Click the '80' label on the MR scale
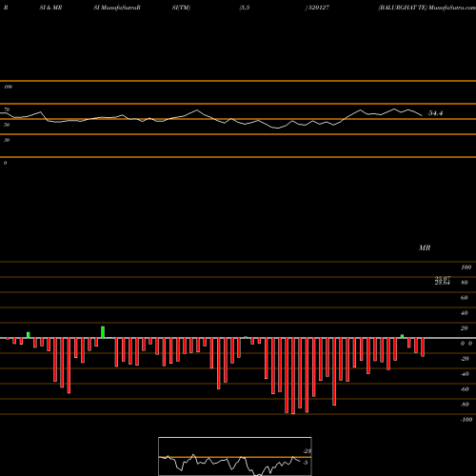The width and height of the screenshot is (476, 476). tap(465, 283)
